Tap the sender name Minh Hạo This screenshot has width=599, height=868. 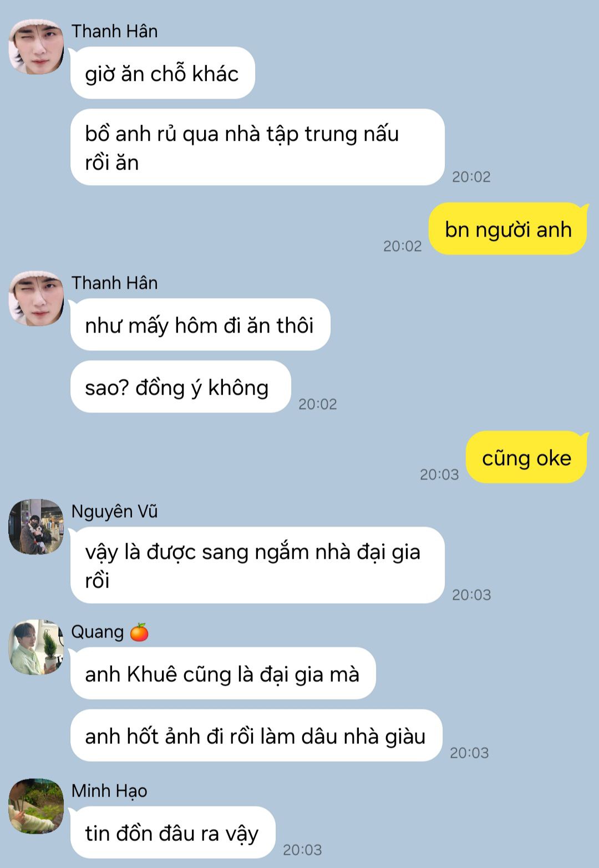(x=109, y=790)
